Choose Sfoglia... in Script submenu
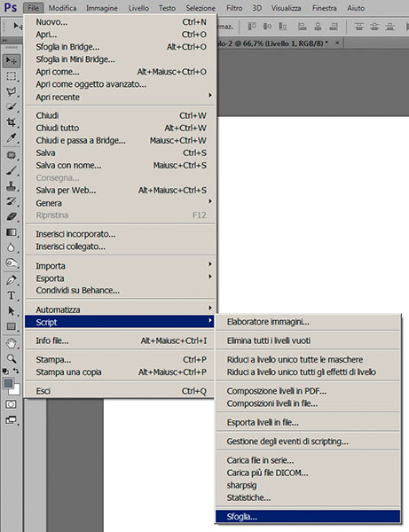This screenshot has height=532, width=409. click(x=308, y=517)
